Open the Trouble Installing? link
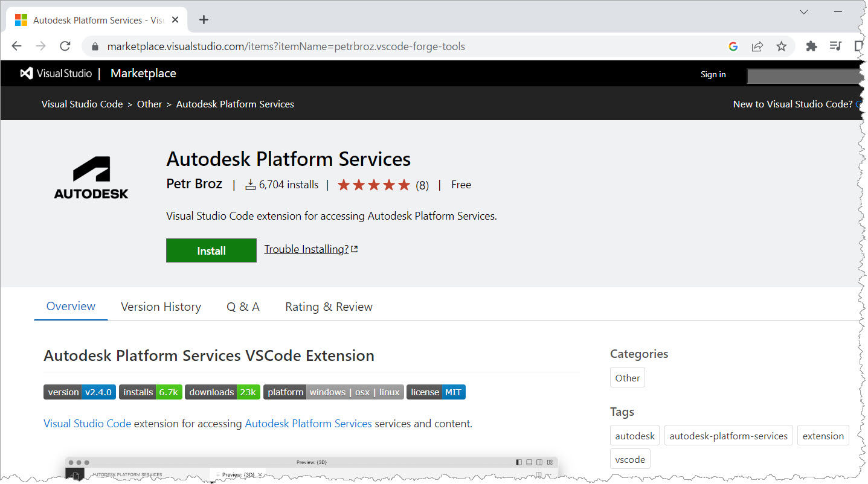 (306, 249)
